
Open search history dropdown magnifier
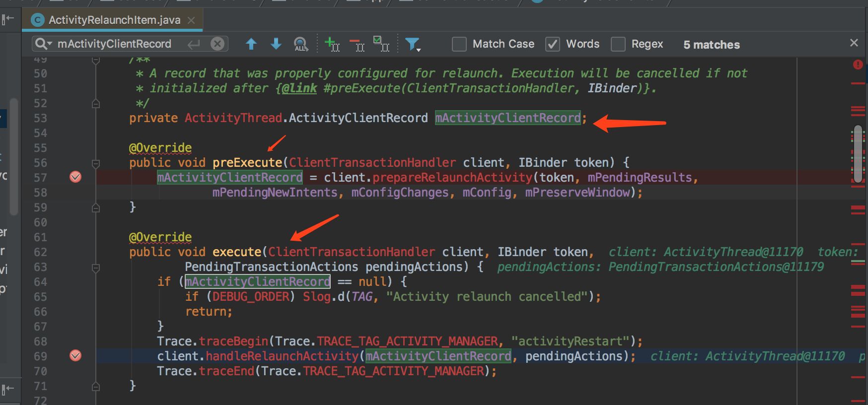coord(43,44)
